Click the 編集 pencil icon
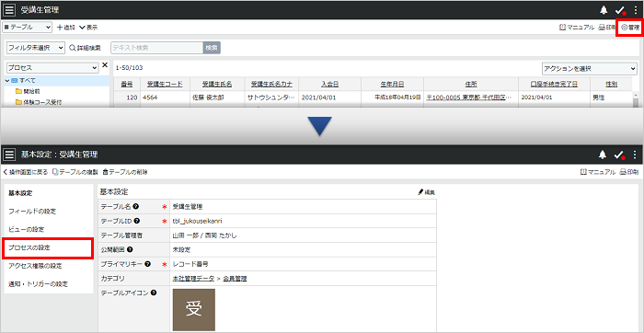This screenshot has width=644, height=333. point(426,192)
